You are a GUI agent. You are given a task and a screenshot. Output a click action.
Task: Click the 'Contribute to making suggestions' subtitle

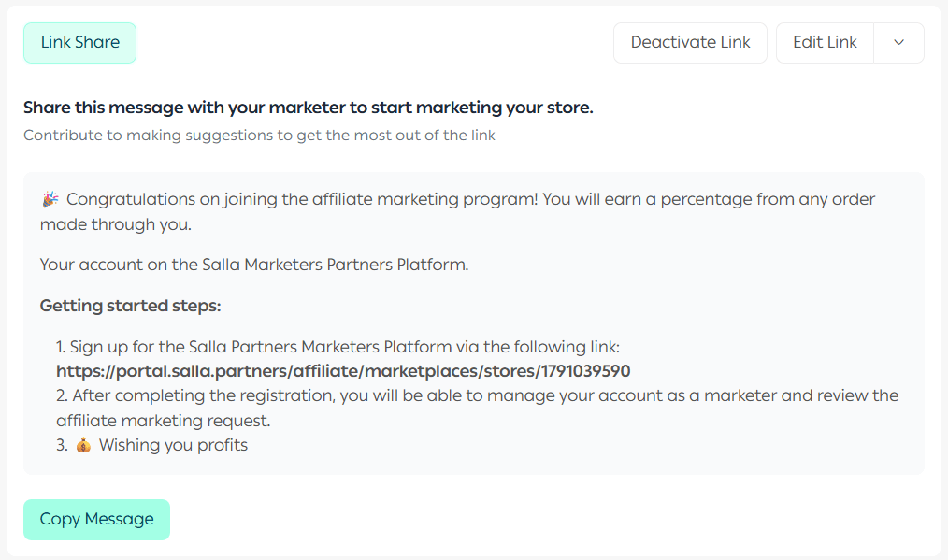(259, 136)
